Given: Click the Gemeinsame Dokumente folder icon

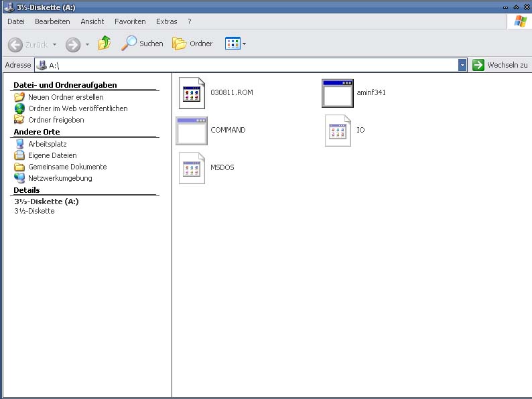Looking at the screenshot, I should (x=19, y=167).
